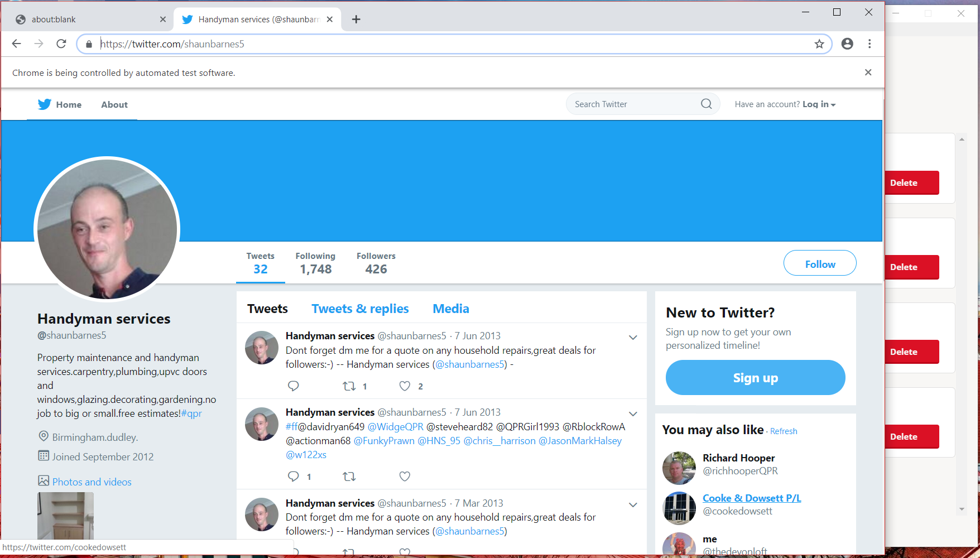Click the @WidgeQPR mention
Screen dimensions: 980x558
[396, 427]
